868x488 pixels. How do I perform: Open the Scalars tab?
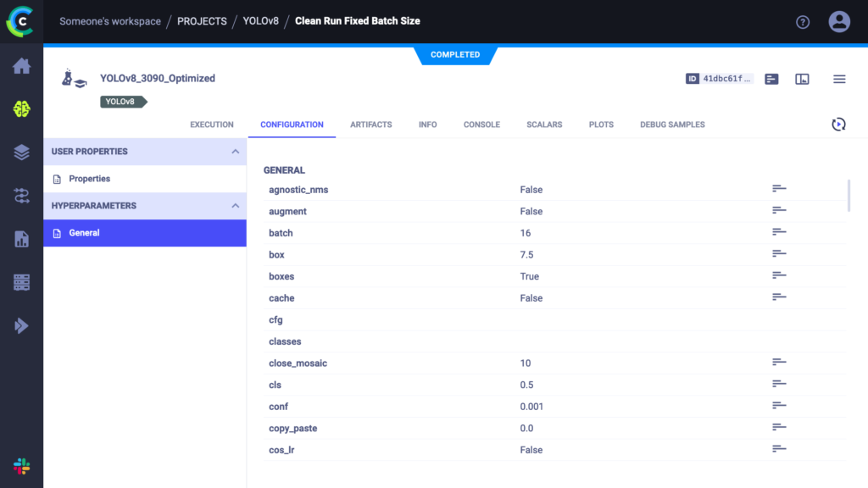click(x=544, y=125)
